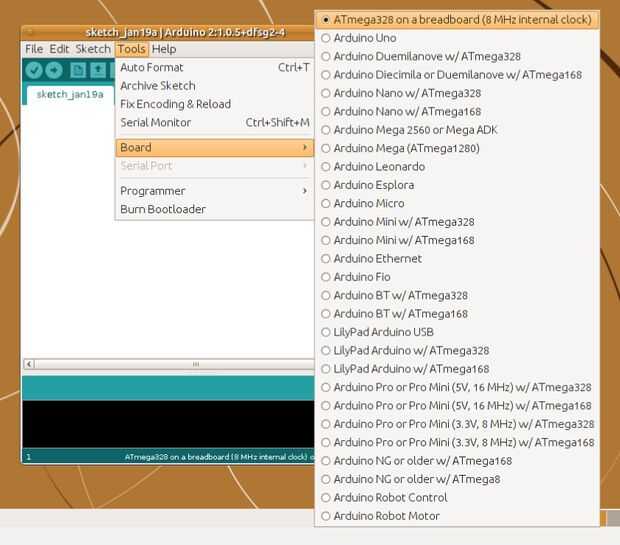Screen dimensions: 620x545
Task: Select Arduino BT w/ ATmega168
Action: click(457, 314)
